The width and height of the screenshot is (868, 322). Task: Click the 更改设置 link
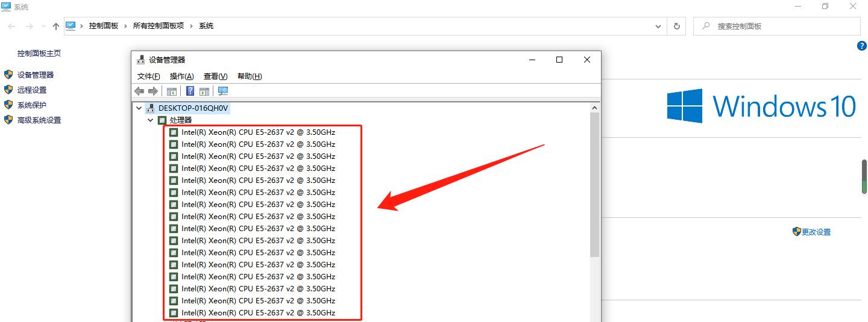point(816,232)
